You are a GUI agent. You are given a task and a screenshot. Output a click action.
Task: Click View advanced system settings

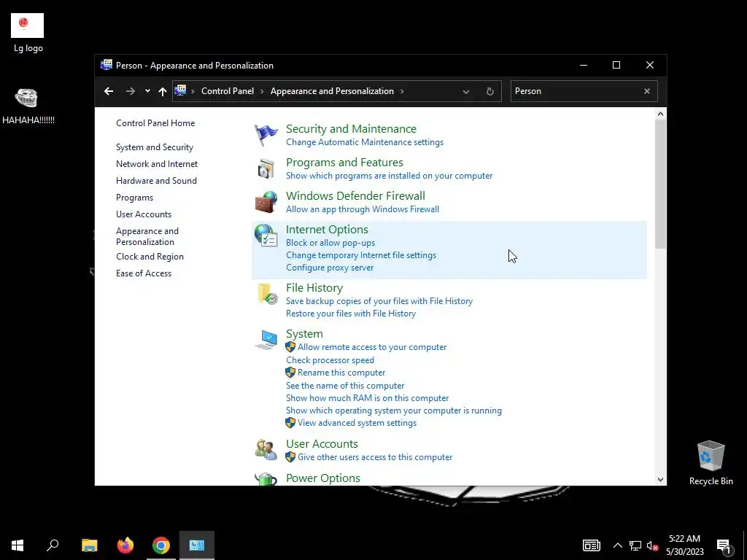pos(357,423)
